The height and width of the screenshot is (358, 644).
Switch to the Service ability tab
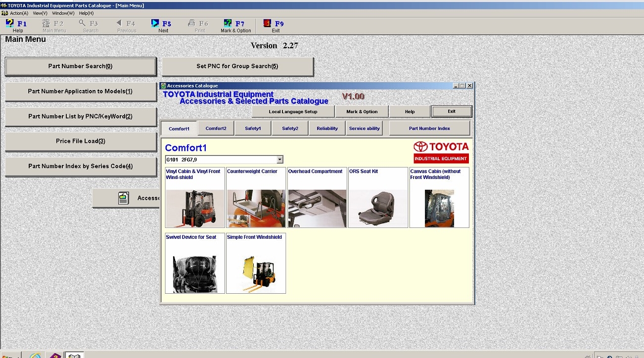click(364, 129)
